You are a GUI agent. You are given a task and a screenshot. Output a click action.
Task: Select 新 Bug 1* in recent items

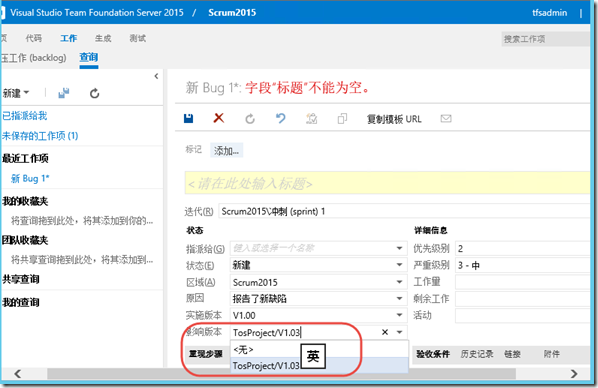coord(30,178)
